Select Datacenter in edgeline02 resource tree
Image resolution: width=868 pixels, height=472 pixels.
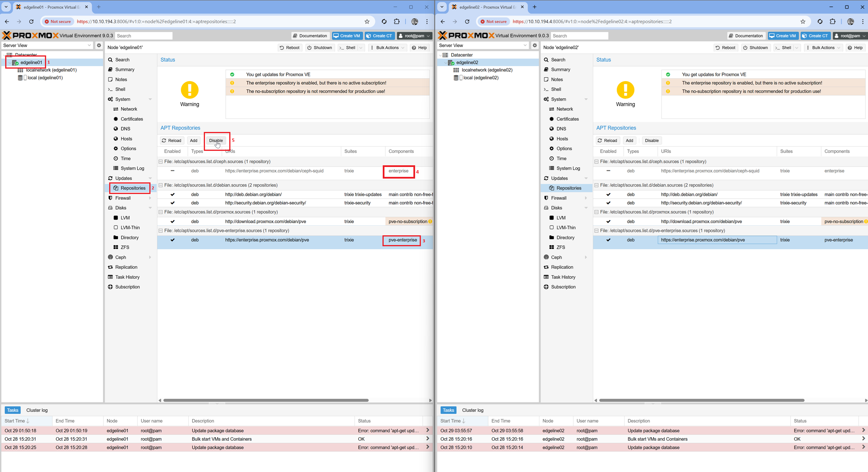coord(462,55)
